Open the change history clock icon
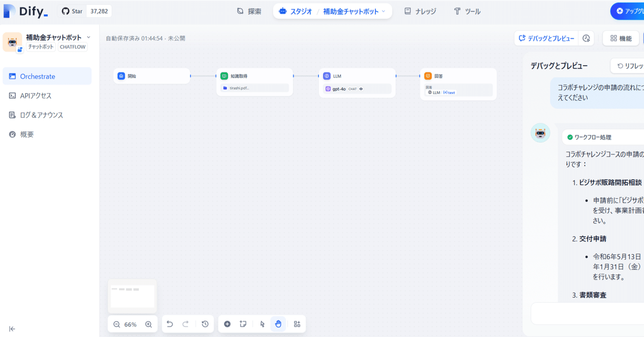 click(205, 324)
